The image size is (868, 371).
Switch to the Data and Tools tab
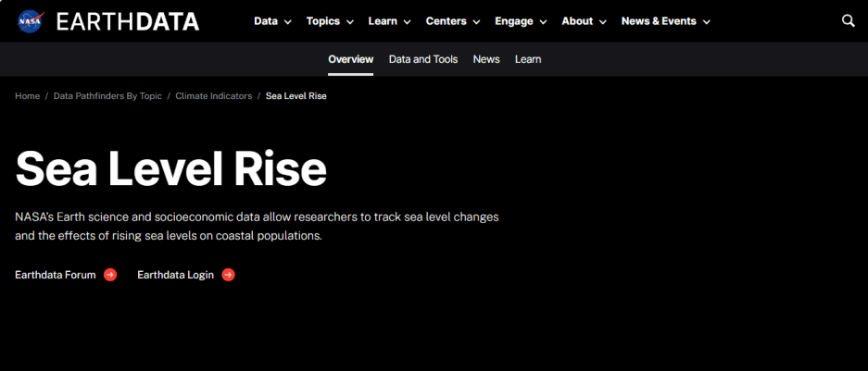(422, 59)
